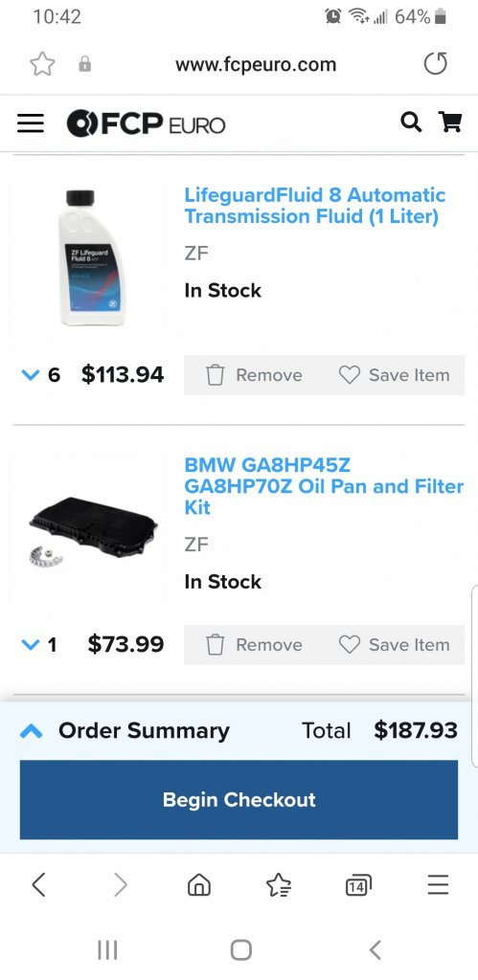Bookmark page with star icon
478x980 pixels.
[x=42, y=64]
